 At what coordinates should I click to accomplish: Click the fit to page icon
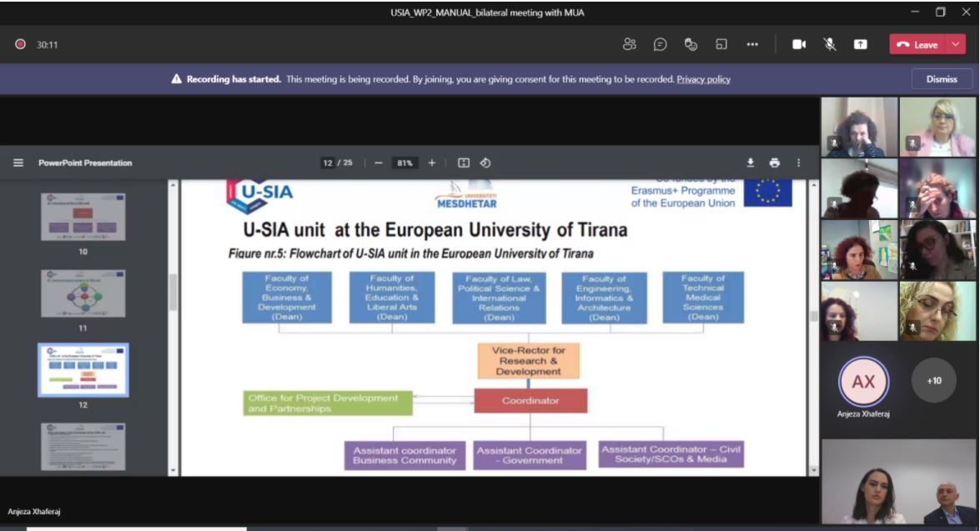[464, 163]
